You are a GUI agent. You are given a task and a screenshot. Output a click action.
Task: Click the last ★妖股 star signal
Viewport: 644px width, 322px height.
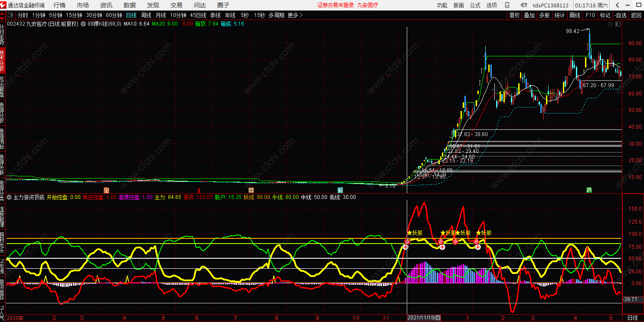pyautogui.click(x=484, y=233)
